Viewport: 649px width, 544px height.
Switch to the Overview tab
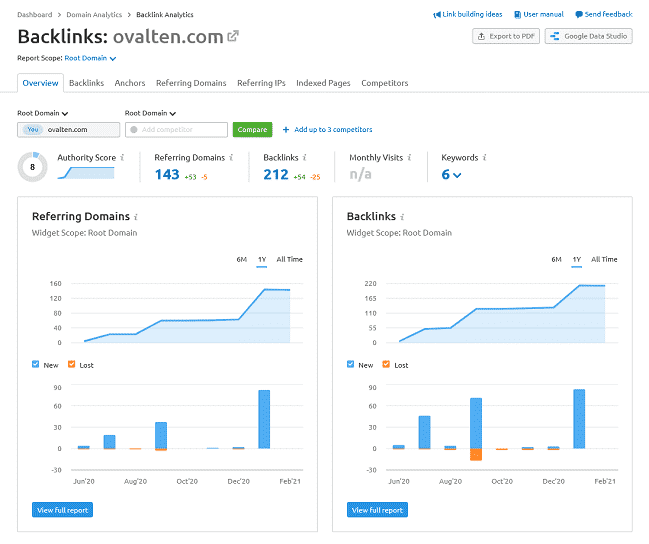[40, 83]
